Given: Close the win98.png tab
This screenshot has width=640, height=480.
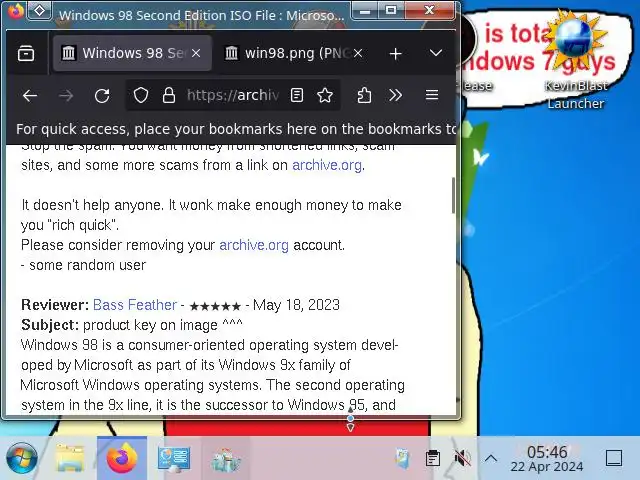Looking at the screenshot, I should [358, 53].
